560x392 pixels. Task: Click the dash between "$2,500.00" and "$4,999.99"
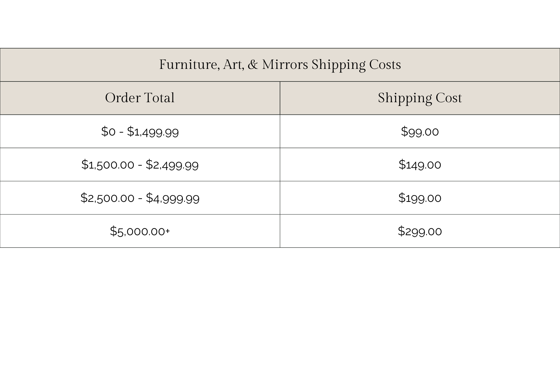point(140,198)
